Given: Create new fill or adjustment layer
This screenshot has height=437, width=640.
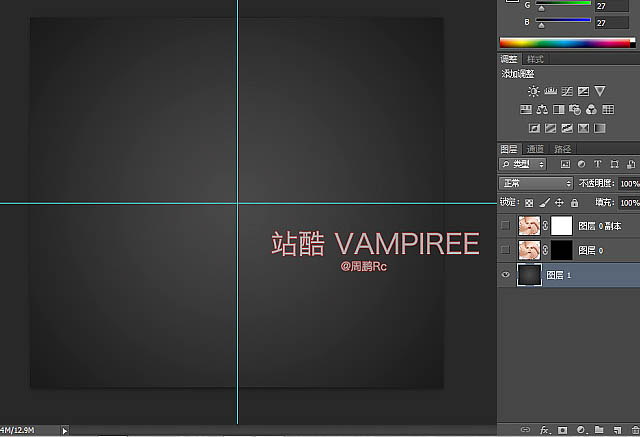Looking at the screenshot, I should 581,430.
